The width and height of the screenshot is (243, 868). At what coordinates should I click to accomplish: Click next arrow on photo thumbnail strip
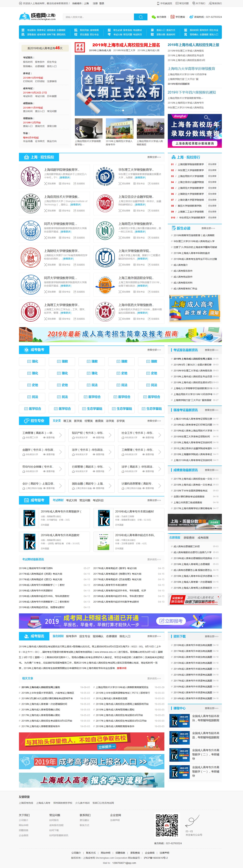tap(162, 128)
